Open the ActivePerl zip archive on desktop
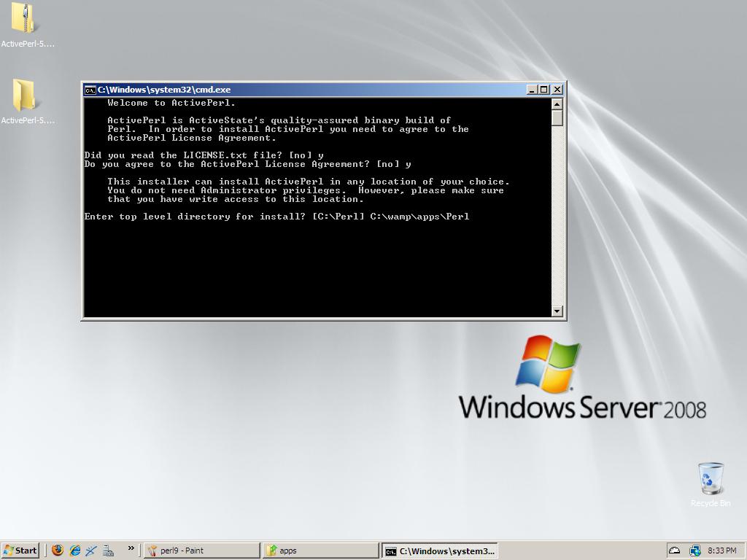747x560 pixels. (25, 20)
